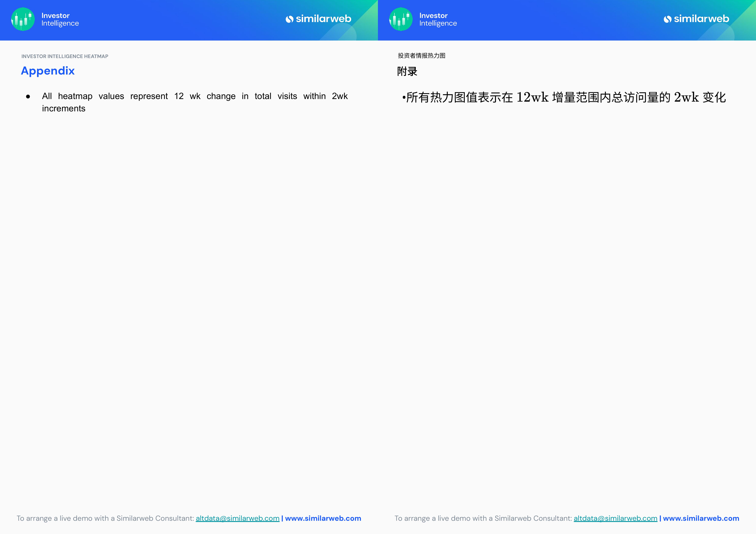
Task: Click the left Investor Intelligence candlestick logo
Action: click(23, 19)
